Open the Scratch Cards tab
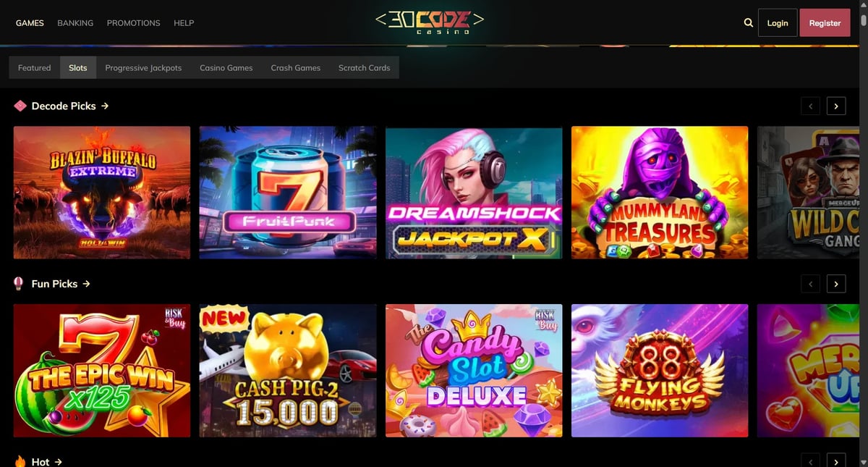The image size is (868, 467). click(364, 67)
